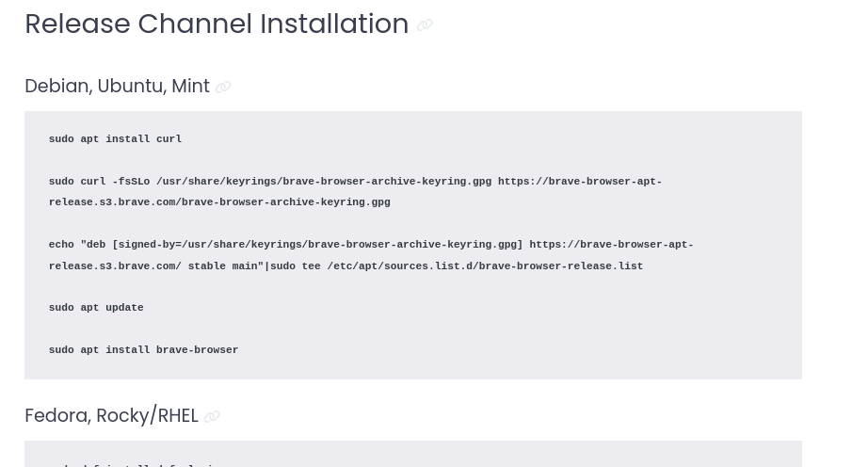Click the word 'stable main' in echo command
Screen dimensions: 868x467
click(223, 266)
